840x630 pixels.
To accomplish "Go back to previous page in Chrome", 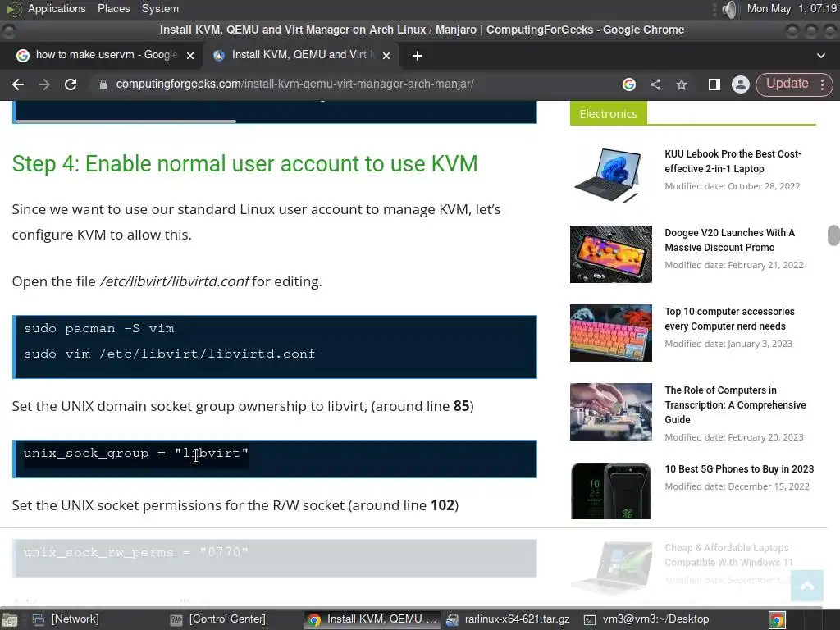I will point(18,84).
